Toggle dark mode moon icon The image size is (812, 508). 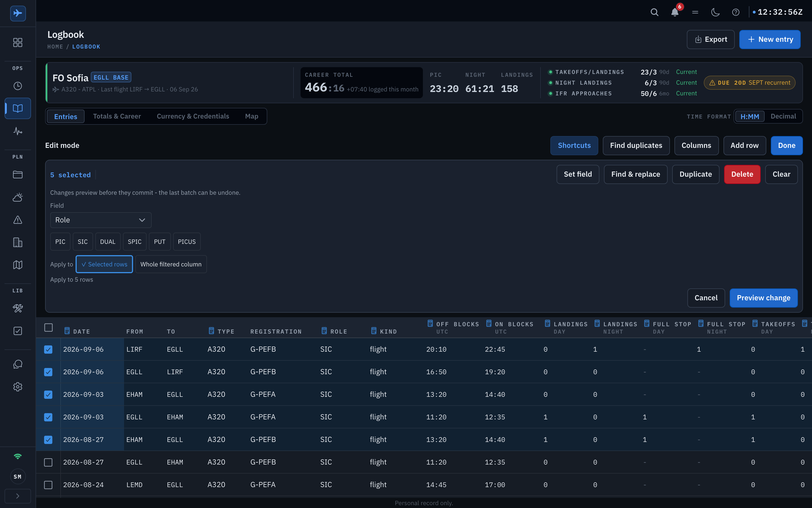[x=715, y=12]
